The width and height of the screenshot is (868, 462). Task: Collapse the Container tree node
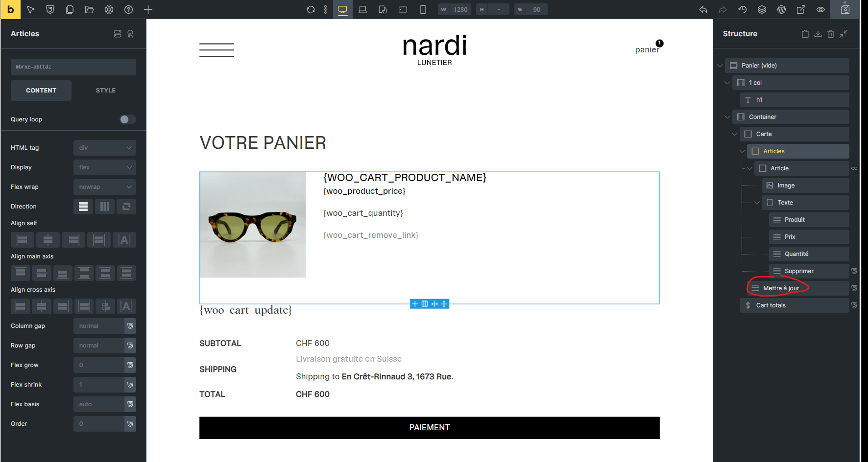tap(727, 117)
